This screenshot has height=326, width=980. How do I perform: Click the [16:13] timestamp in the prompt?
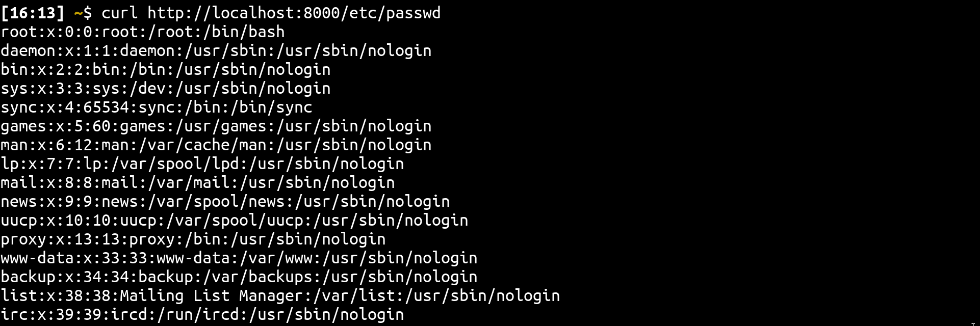pyautogui.click(x=33, y=13)
